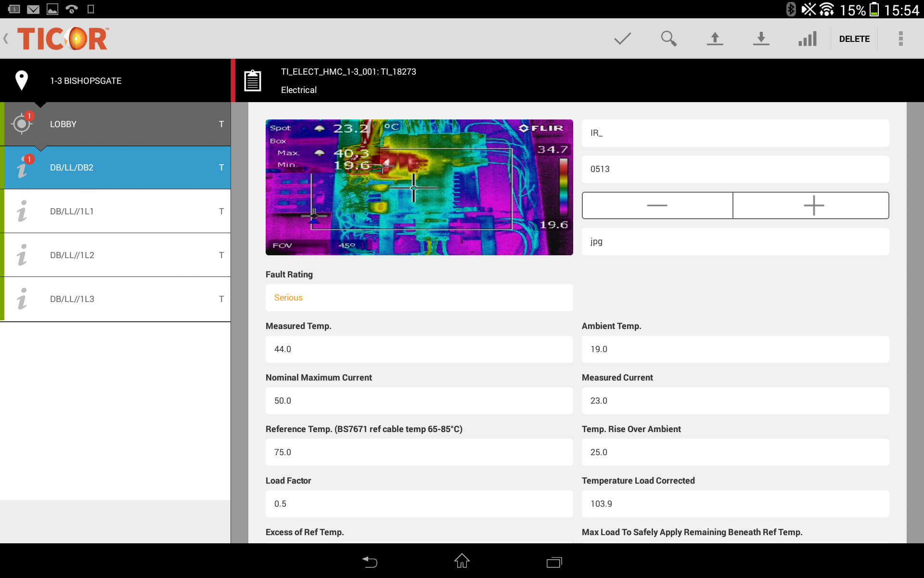Screen dimensions: 924x578
Task: Click the DELETE button
Action: point(855,38)
